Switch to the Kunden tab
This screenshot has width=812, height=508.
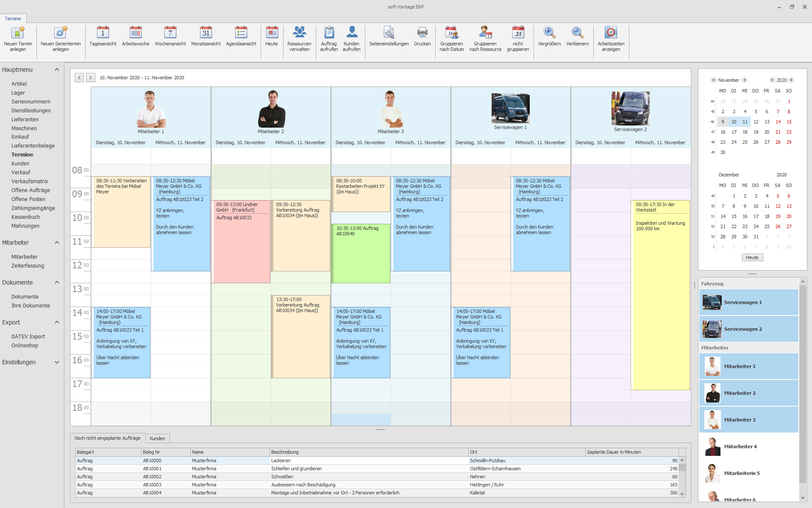tap(157, 438)
